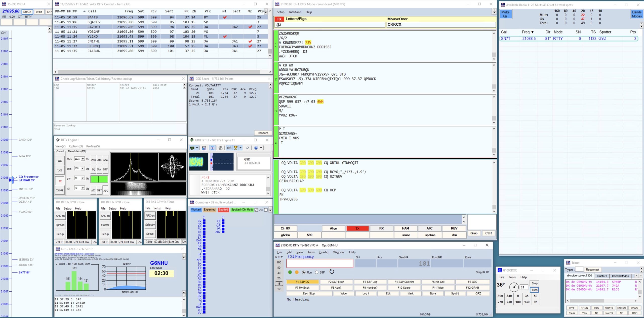Open the Shift Hz dropdown
This screenshot has height=318, width=644.
coord(83,168)
